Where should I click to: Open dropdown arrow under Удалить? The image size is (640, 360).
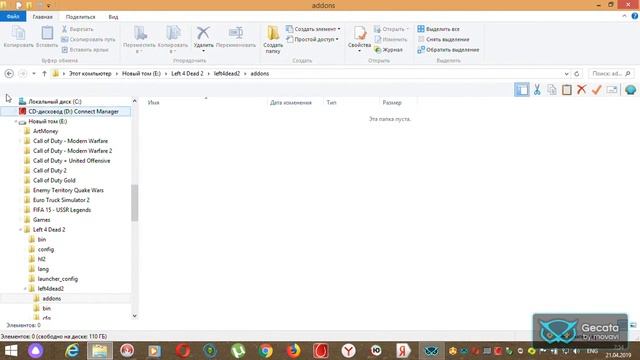pyautogui.click(x=203, y=51)
